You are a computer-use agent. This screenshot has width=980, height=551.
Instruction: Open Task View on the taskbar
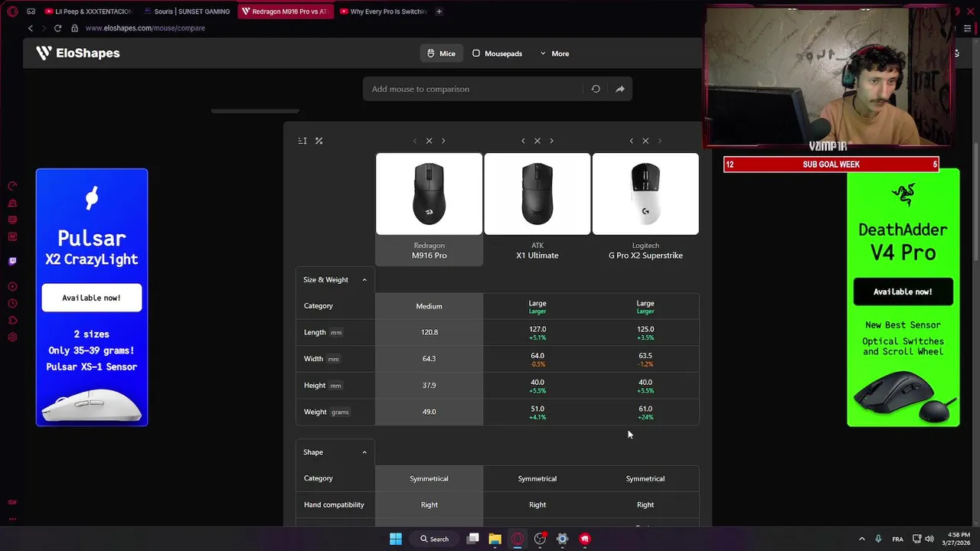[x=473, y=539]
